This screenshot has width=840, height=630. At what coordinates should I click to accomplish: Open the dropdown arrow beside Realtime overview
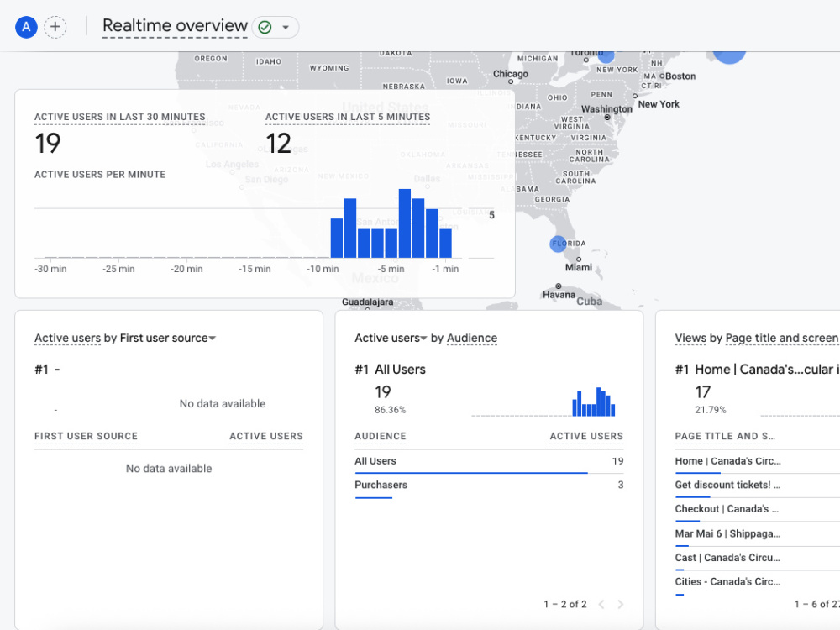[x=286, y=28]
